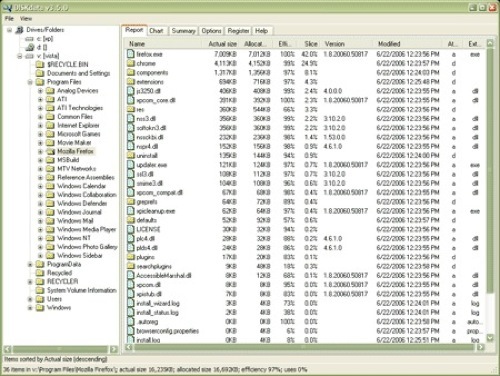Click the report list scroll down arrow

point(490,338)
